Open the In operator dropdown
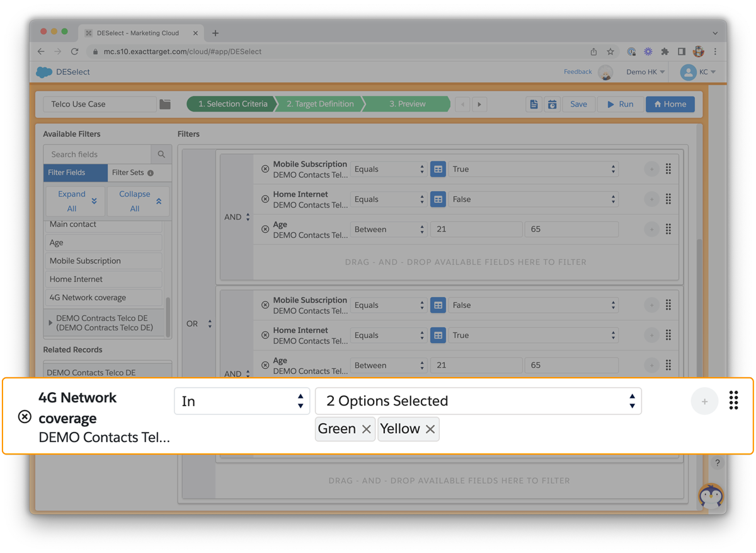 [x=242, y=401]
